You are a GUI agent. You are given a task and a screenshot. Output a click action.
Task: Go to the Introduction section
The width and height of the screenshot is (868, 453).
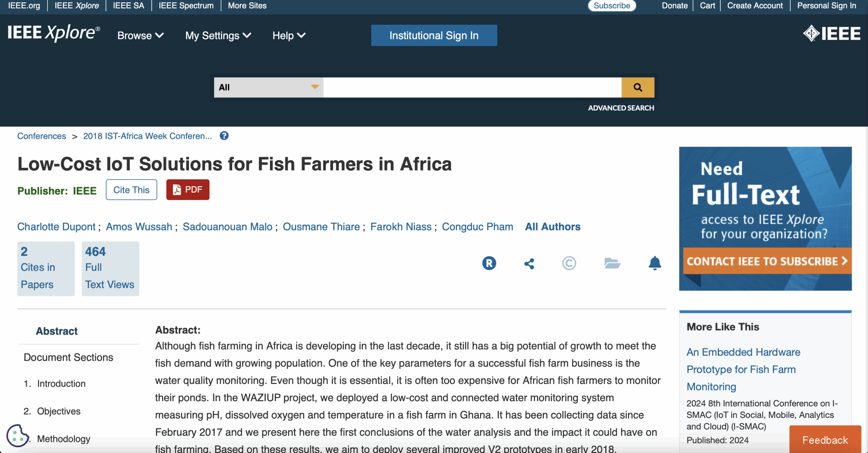pyautogui.click(x=61, y=383)
